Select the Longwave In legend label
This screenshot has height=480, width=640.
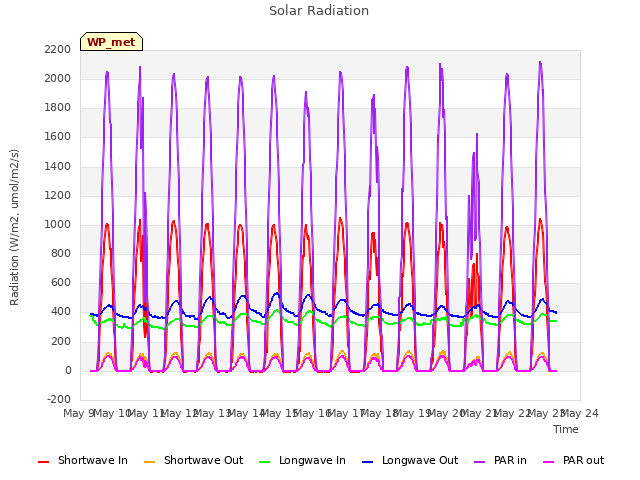pyautogui.click(x=312, y=460)
